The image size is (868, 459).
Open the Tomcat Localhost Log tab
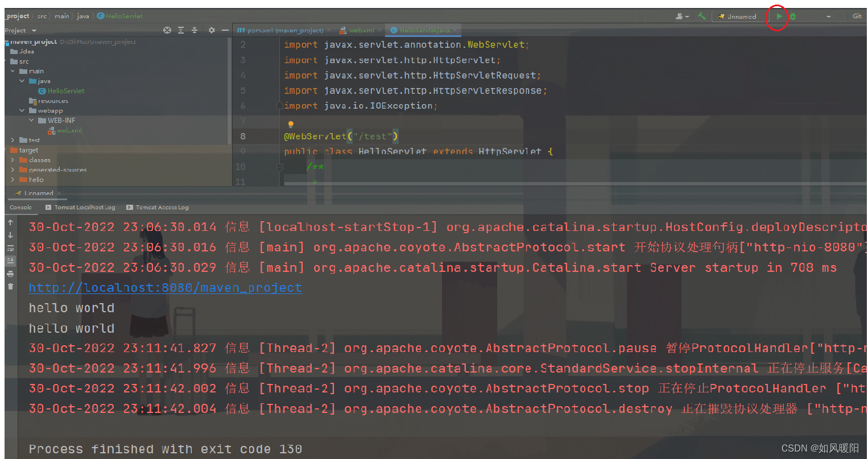(80, 208)
